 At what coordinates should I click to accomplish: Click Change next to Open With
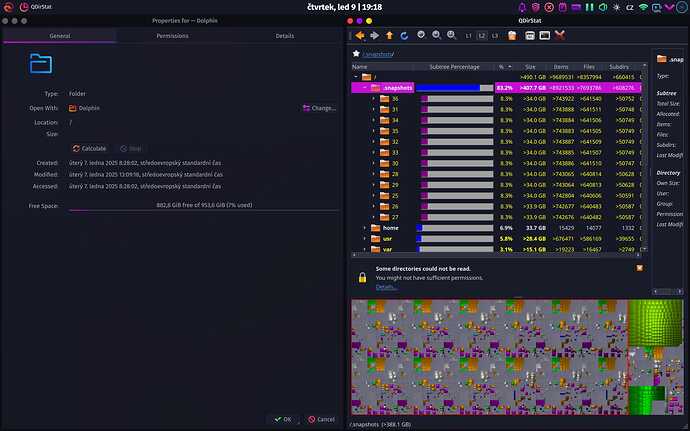[x=319, y=108]
